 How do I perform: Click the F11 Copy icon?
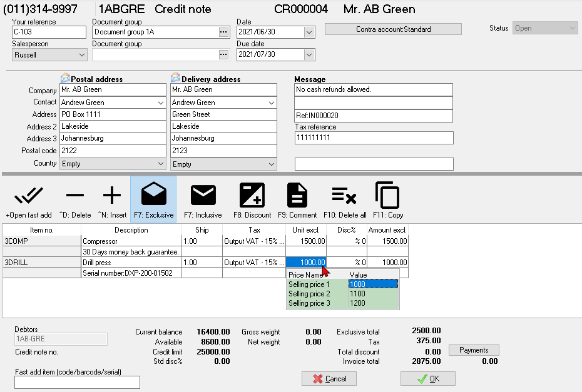[388, 196]
